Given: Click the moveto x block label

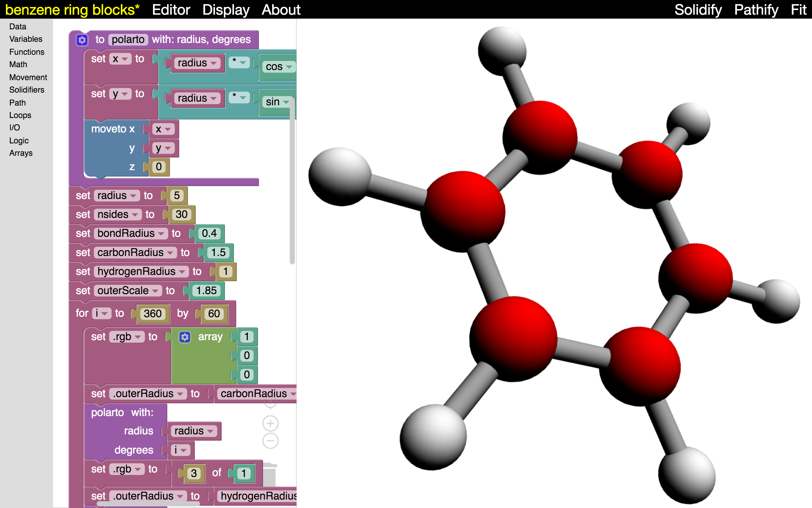Looking at the screenshot, I should coord(113,129).
